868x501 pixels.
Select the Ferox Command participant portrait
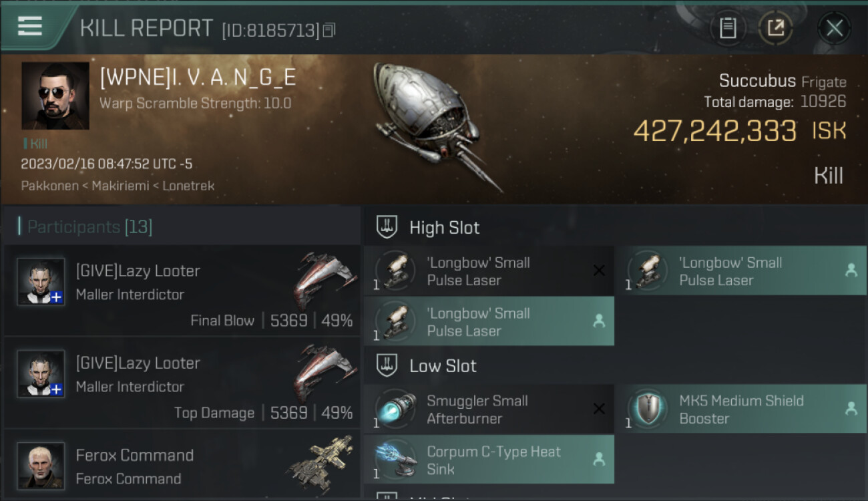click(41, 465)
